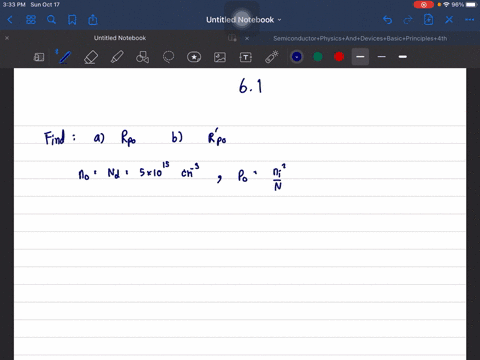Select the Text box tool
The width and height of the screenshot is (480, 360).
click(x=246, y=57)
